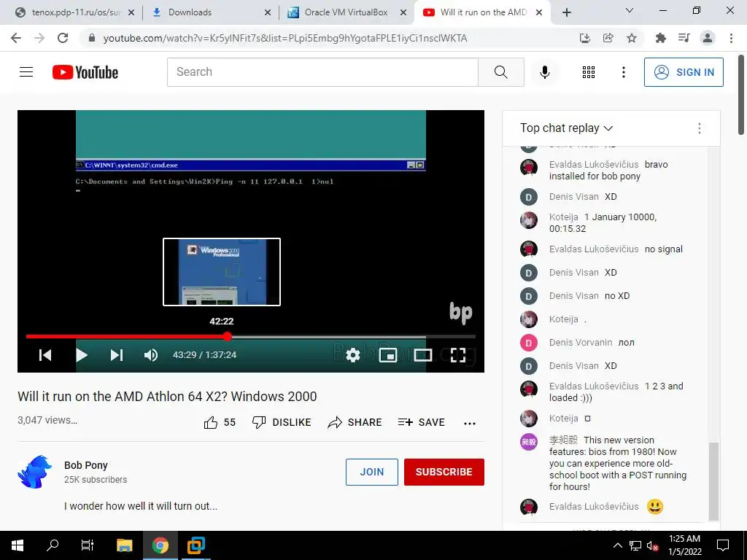This screenshot has height=560, width=747.
Task: Bookmark this page with star
Action: 632,38
